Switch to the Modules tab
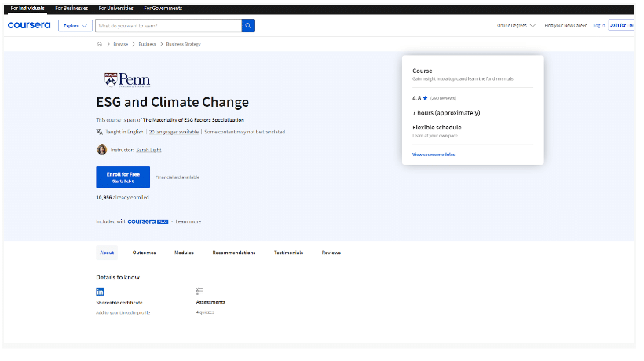 tap(184, 253)
